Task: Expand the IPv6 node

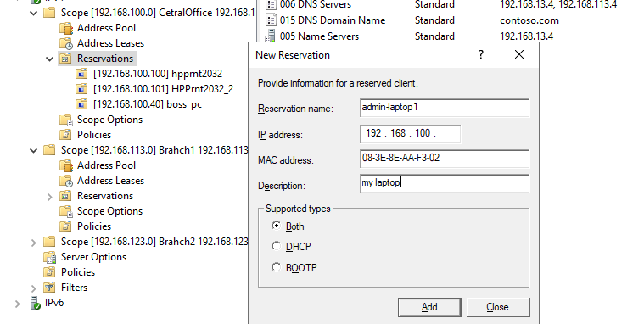Action: pos(18,304)
